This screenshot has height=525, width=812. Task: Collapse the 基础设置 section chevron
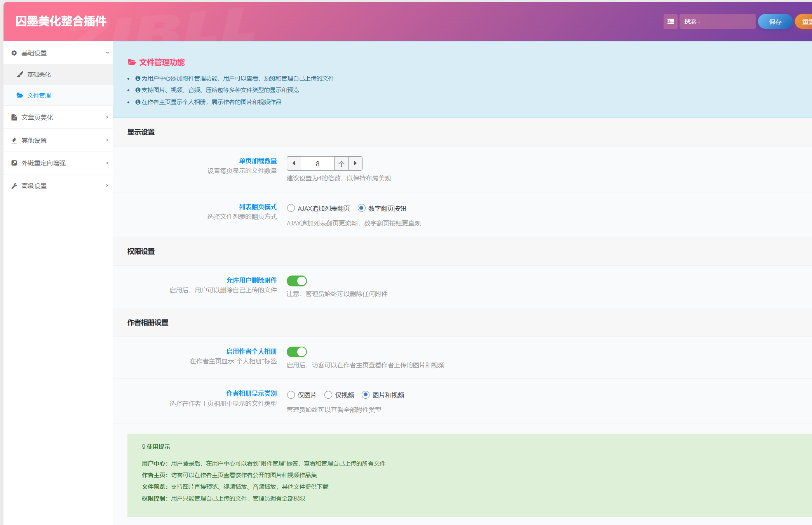tap(107, 53)
